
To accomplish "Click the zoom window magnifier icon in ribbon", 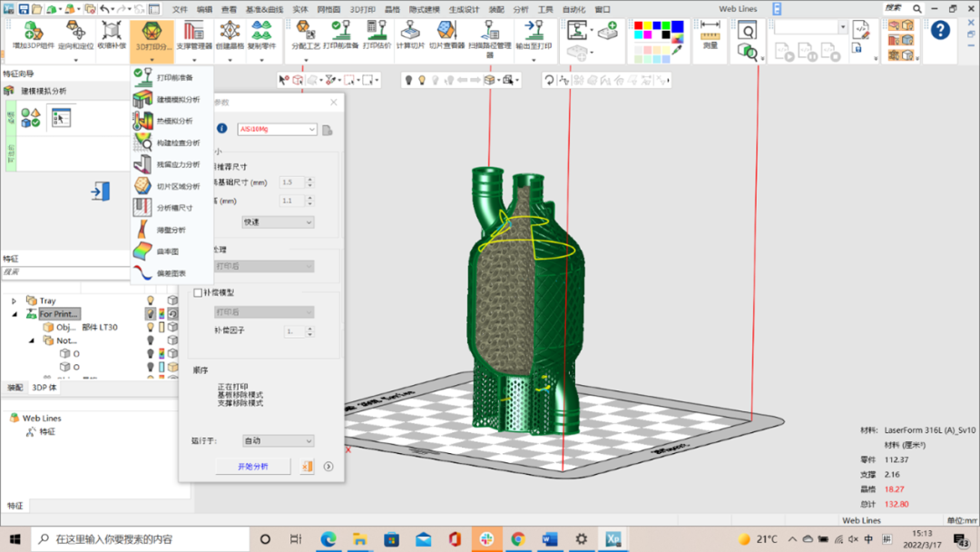I will pyautogui.click(x=747, y=29).
